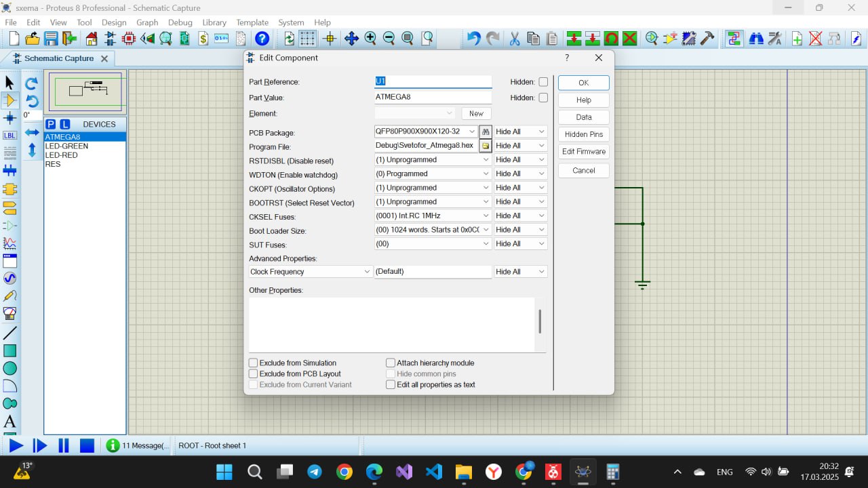Stop the simulation with Stop button
The width and height of the screenshot is (868, 488).
tap(87, 445)
